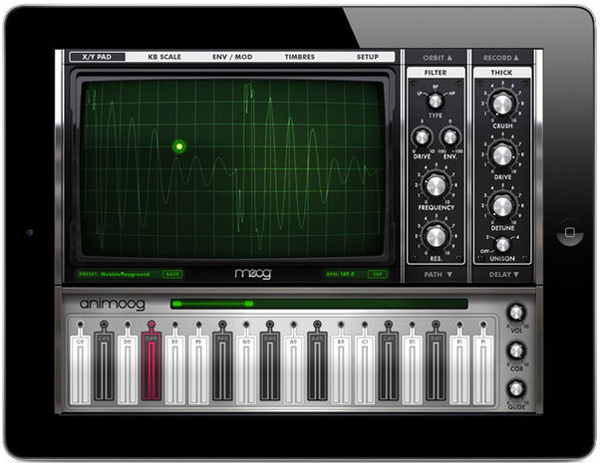The image size is (600, 463).
Task: Click the left handle of keyboard range slider
Action: [x=176, y=304]
